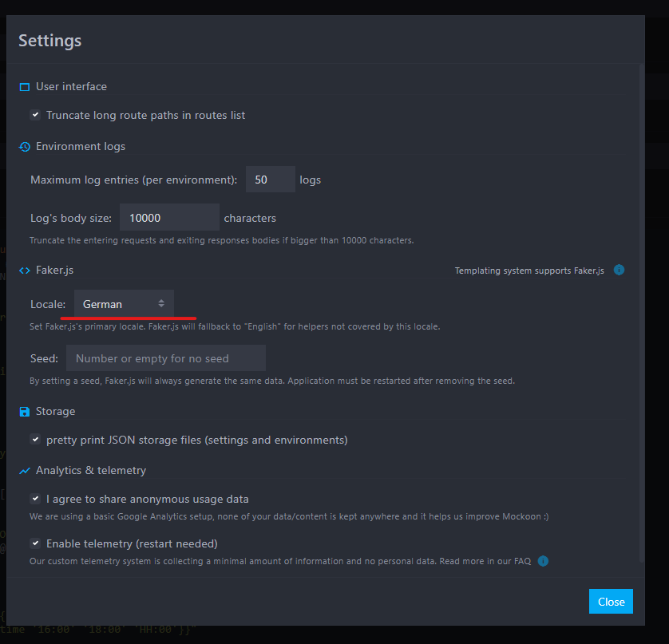
Task: Disable sharing anonymous usage data
Action: [35, 498]
